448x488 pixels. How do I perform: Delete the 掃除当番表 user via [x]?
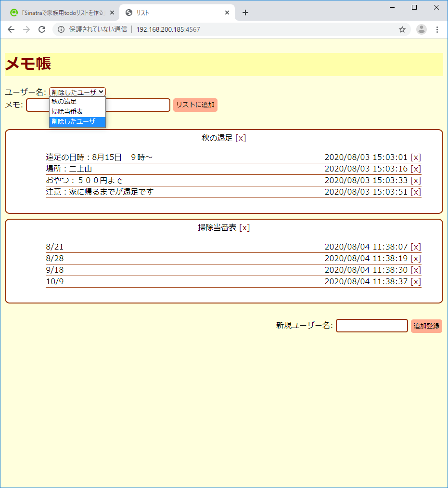coord(244,227)
